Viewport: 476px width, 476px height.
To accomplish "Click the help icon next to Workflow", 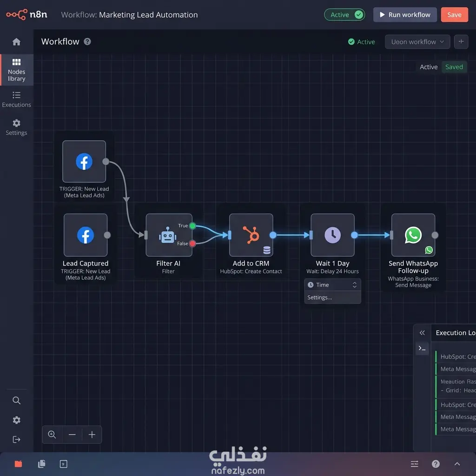I will click(x=87, y=41).
